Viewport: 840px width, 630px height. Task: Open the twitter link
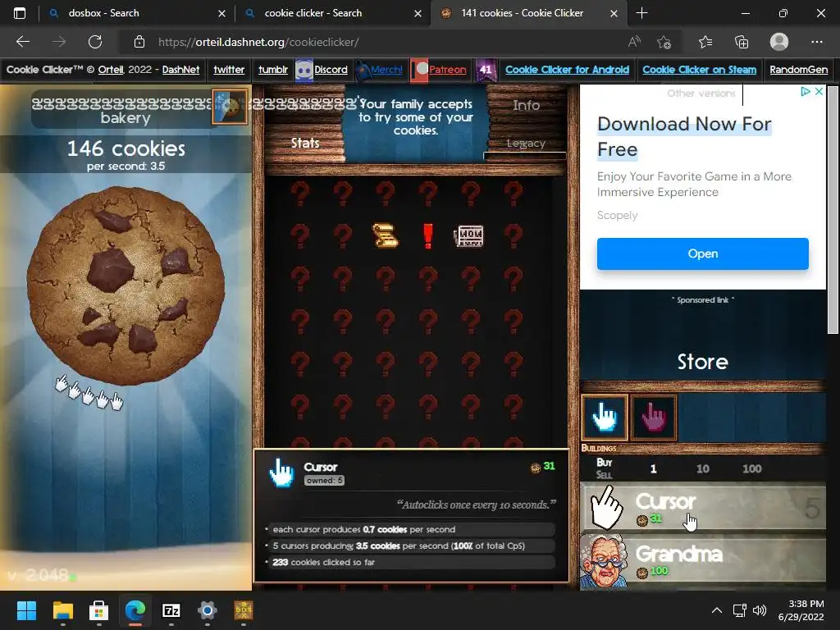[229, 70]
